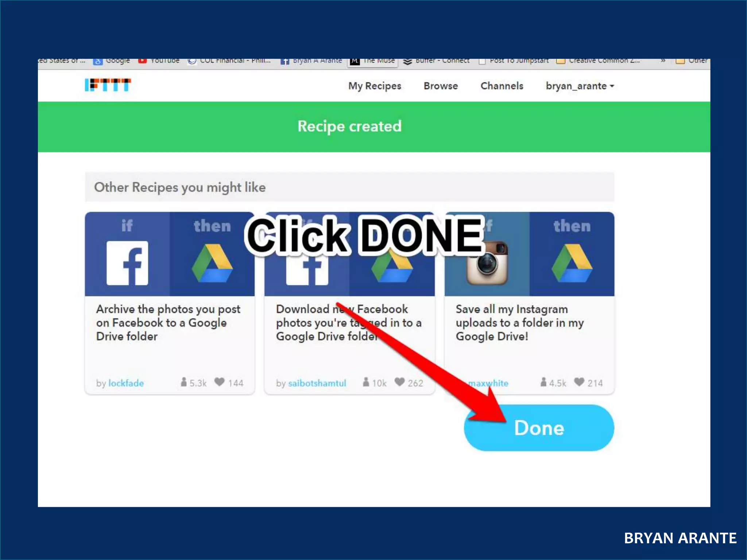Open the Channels page
Screen dimensions: 747x560
(x=502, y=86)
